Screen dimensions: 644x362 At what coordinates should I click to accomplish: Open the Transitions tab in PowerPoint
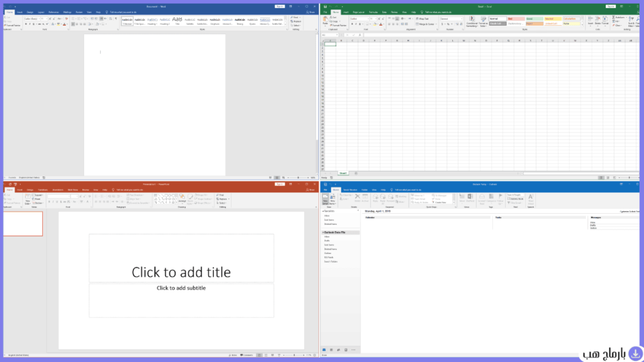tap(43, 190)
